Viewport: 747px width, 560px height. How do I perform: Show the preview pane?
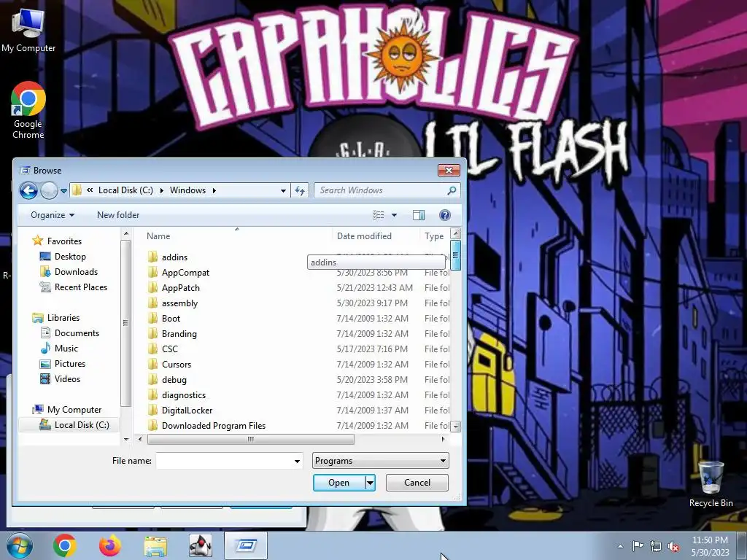click(419, 215)
